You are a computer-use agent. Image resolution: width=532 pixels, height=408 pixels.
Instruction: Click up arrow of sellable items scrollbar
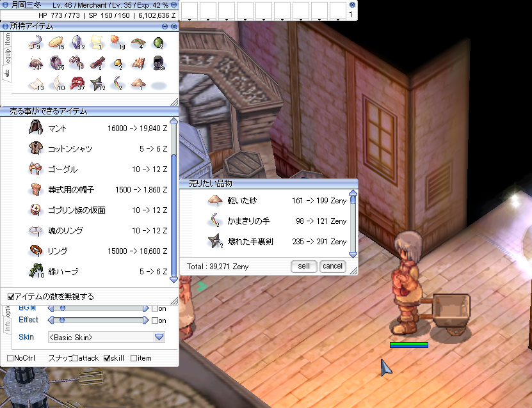174,121
